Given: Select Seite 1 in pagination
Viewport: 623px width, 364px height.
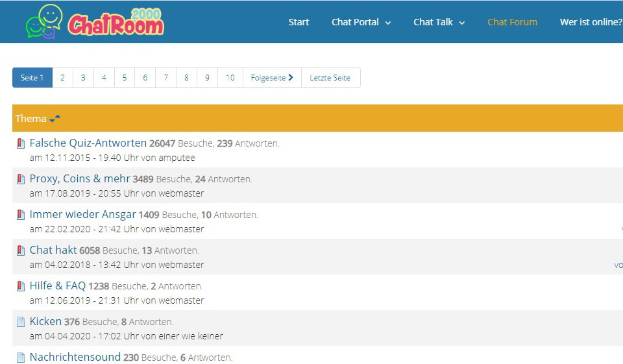Looking at the screenshot, I should (32, 77).
